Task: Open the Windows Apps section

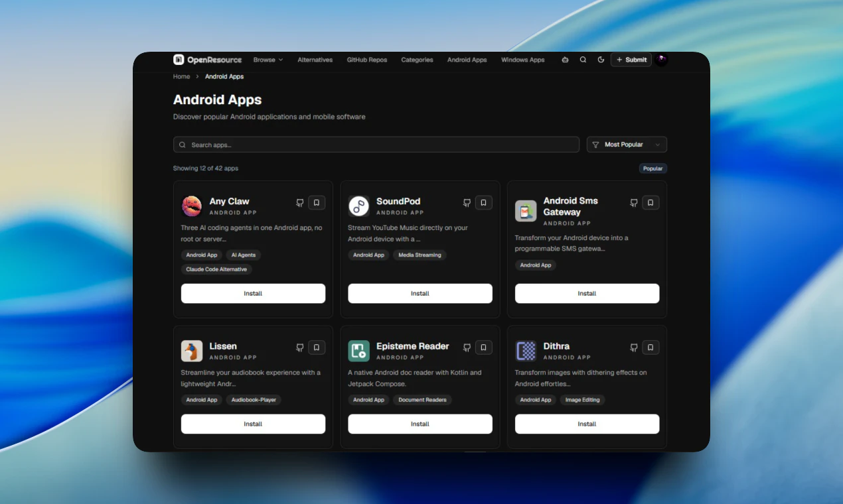Action: click(522, 60)
